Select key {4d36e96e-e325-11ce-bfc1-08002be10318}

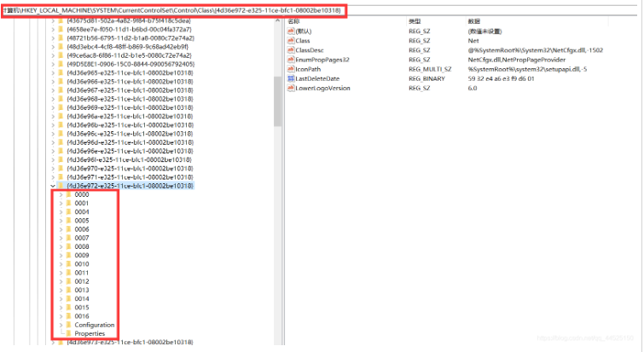(130, 151)
